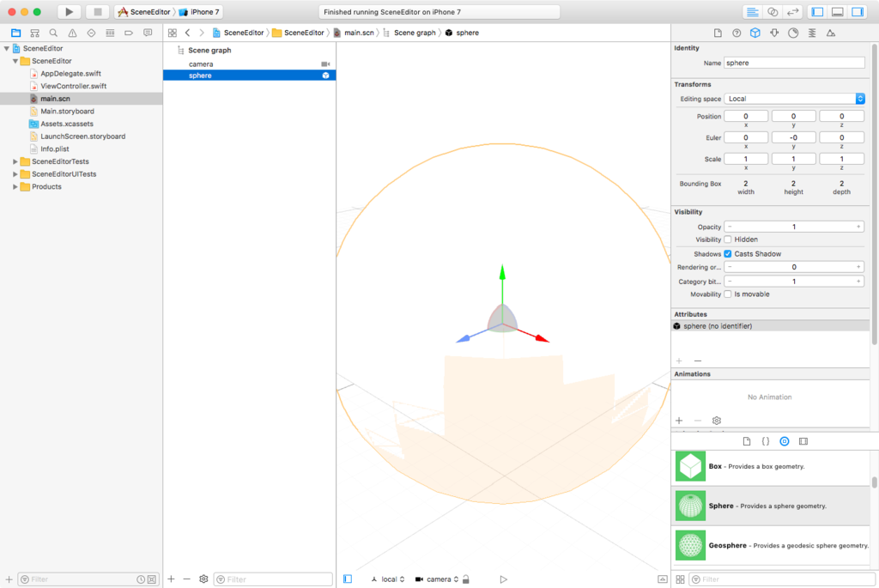Increase the Rendering order value
This screenshot has width=879, height=588.
(858, 267)
